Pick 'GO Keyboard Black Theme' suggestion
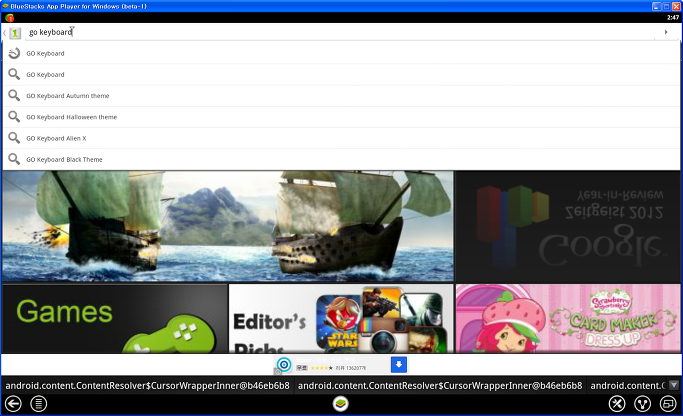The width and height of the screenshot is (683, 416). (x=342, y=159)
